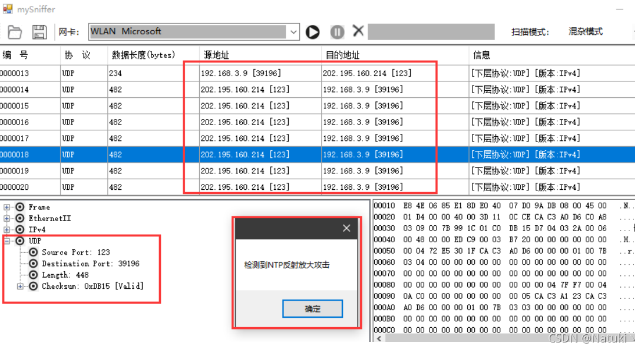
Task: Click the X clear capture toolbar icon
Action: (x=358, y=31)
